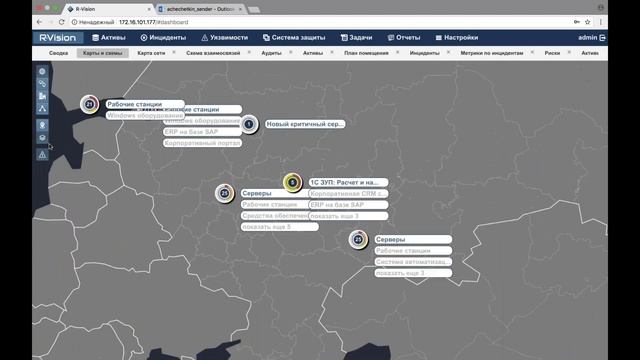The height and width of the screenshot is (360, 640).
Task: Close the Аудиты tab
Action: click(x=291, y=52)
